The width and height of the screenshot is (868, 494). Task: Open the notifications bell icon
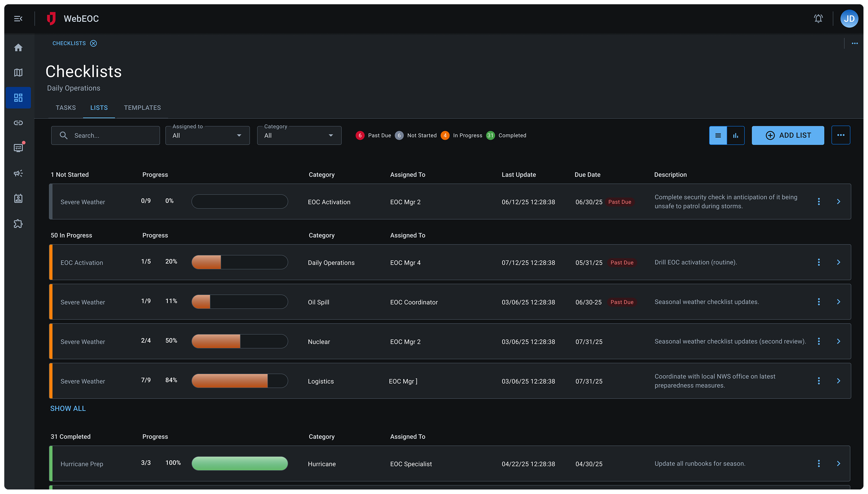(x=818, y=18)
